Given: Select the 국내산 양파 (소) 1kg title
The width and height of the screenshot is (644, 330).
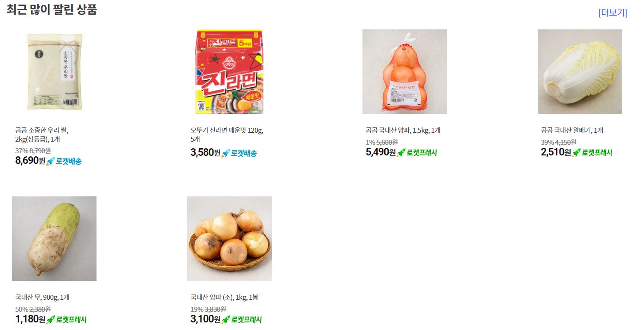Looking at the screenshot, I should [224, 297].
